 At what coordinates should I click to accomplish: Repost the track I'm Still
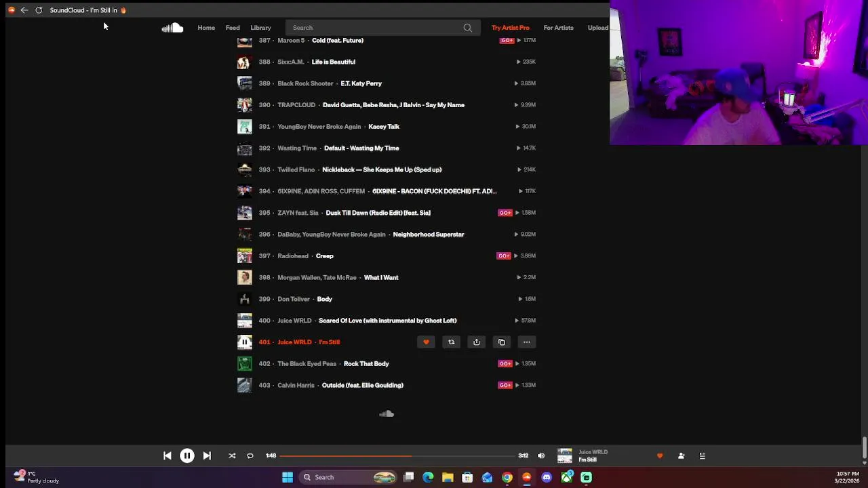click(451, 342)
